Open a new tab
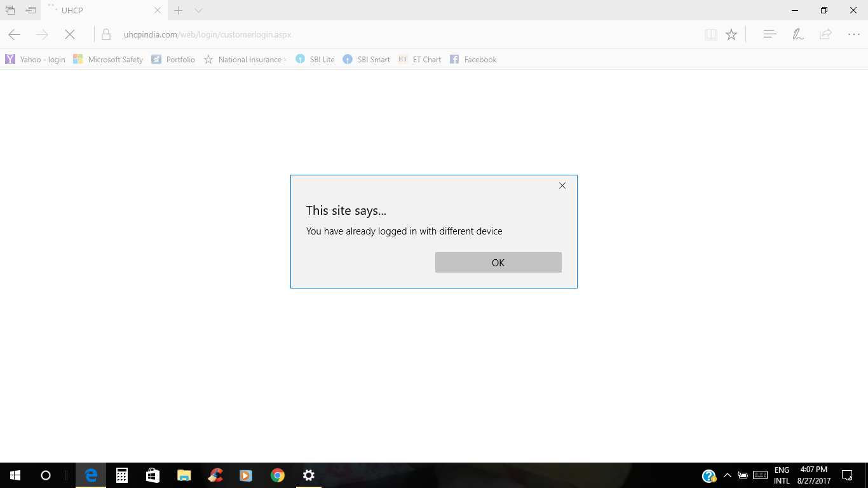The width and height of the screenshot is (868, 488). pos(179,10)
